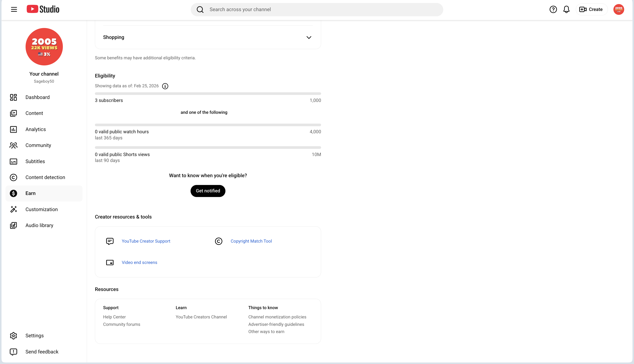Click the Content detection copyright icon
Screen dimensions: 634x364
[x=14, y=178]
